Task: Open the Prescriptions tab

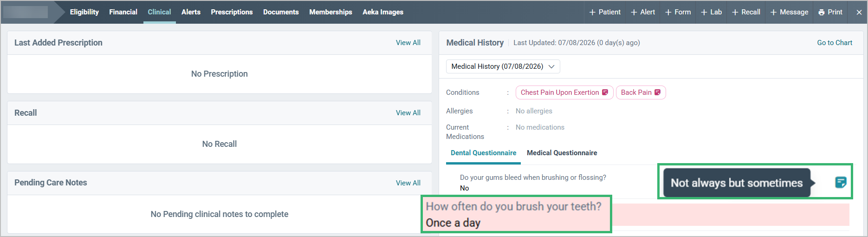Action: tap(232, 12)
